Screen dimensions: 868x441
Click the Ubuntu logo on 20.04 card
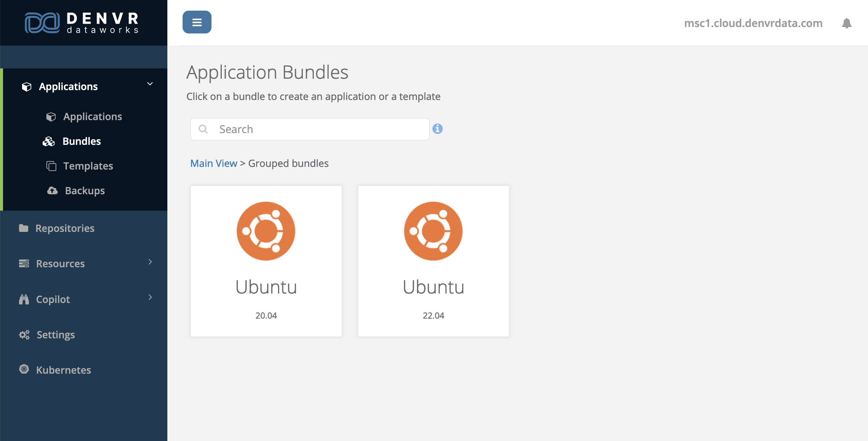(266, 231)
